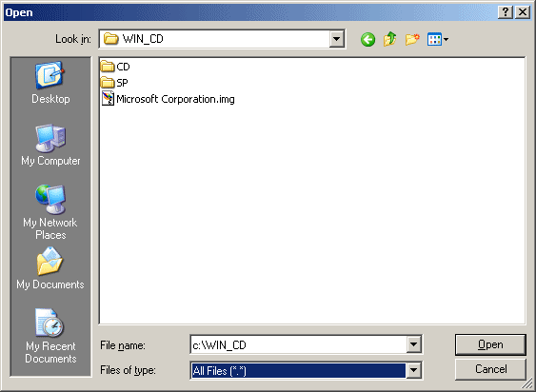Image resolution: width=536 pixels, height=392 pixels.
Task: Select the SP folder
Action: (x=114, y=83)
